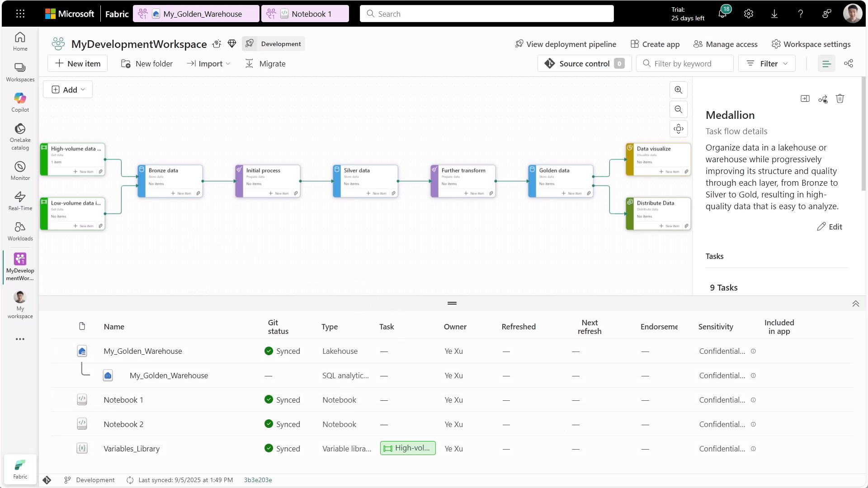
Task: Open the 3b3e203e commit link
Action: pyautogui.click(x=258, y=480)
